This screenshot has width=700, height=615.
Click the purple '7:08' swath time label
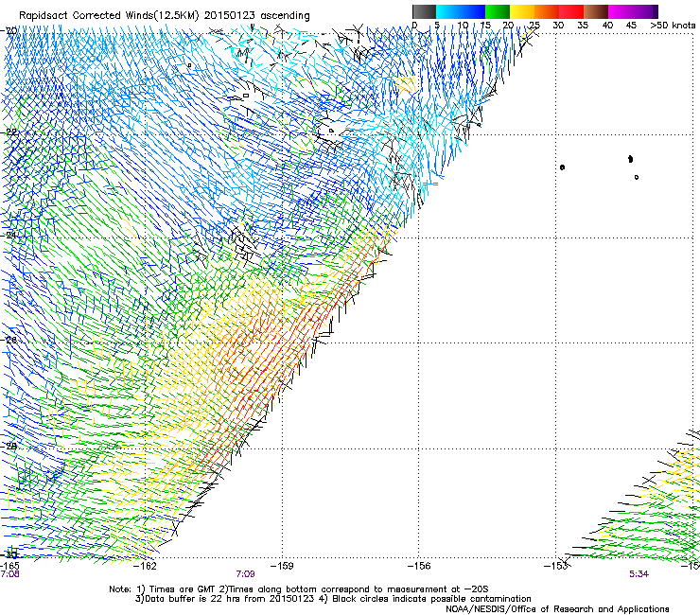(9, 574)
